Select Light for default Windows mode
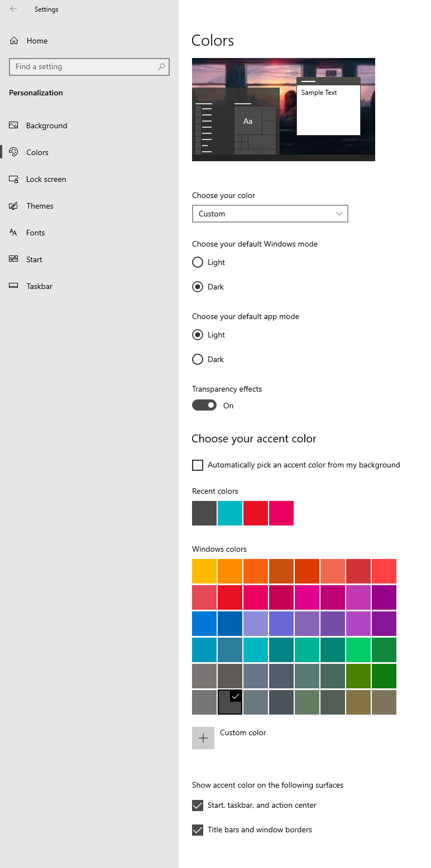Screen dimensions: 431x868 (x=198, y=262)
